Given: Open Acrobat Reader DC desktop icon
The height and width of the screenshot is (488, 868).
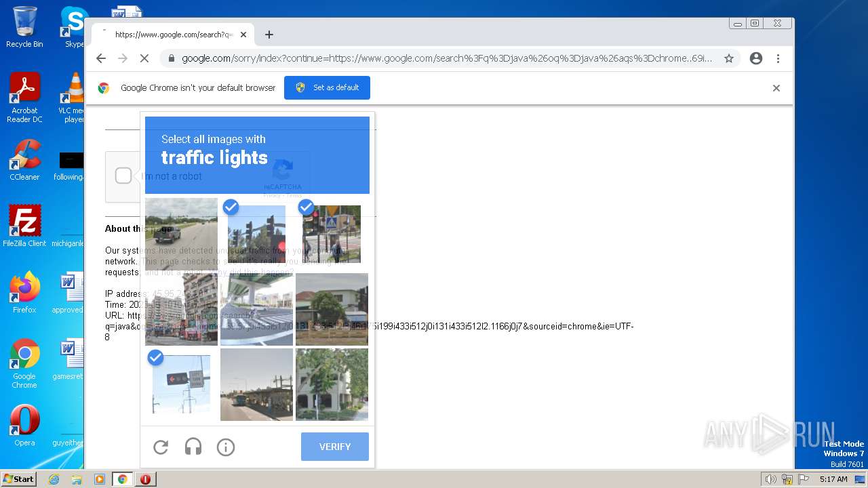Looking at the screenshot, I should click(x=24, y=98).
